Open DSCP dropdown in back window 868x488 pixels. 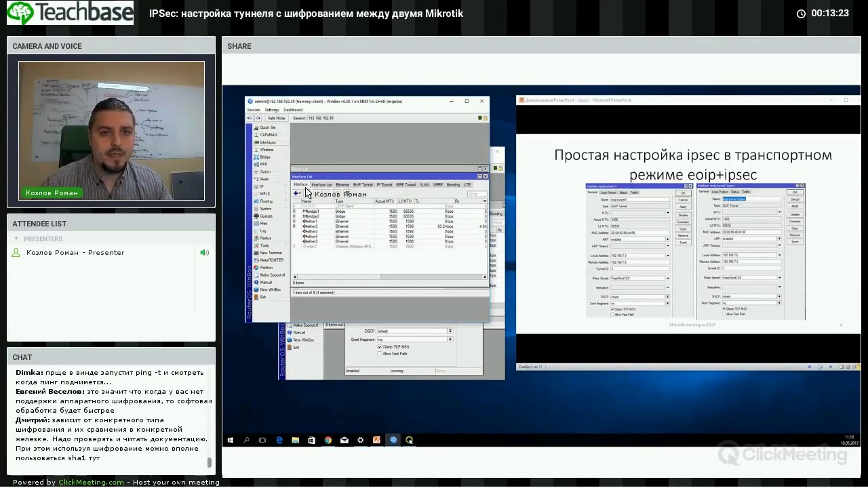pos(450,331)
